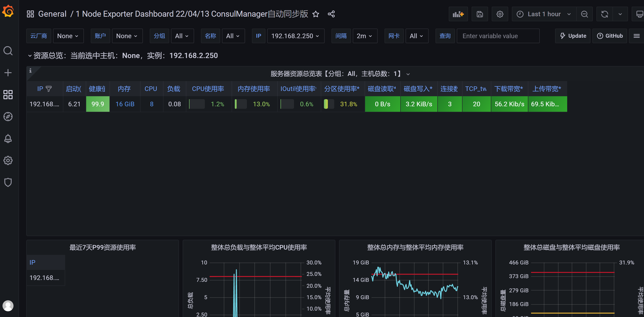Open the IP 192.168.2.250 dropdown
This screenshot has height=317, width=644.
296,36
